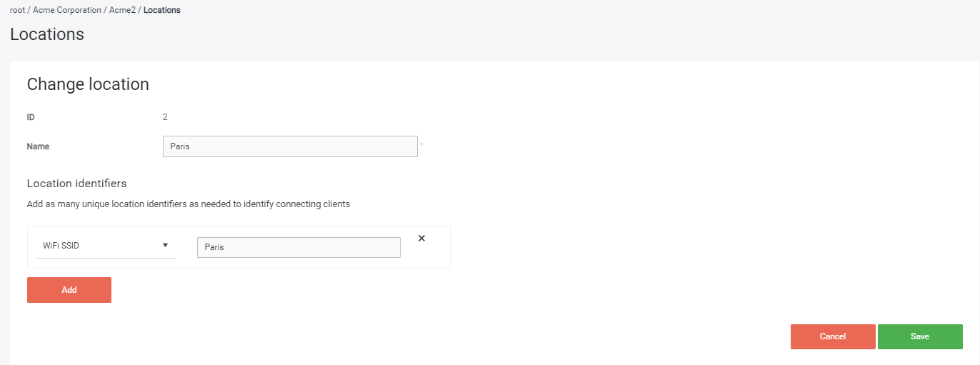Click Locations at end of breadcrumb

click(x=162, y=10)
